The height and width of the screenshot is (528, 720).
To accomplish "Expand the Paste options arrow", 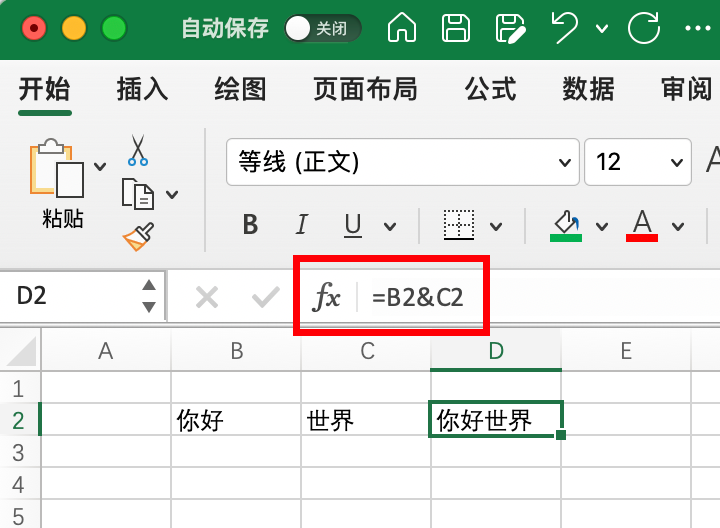I will point(99,166).
